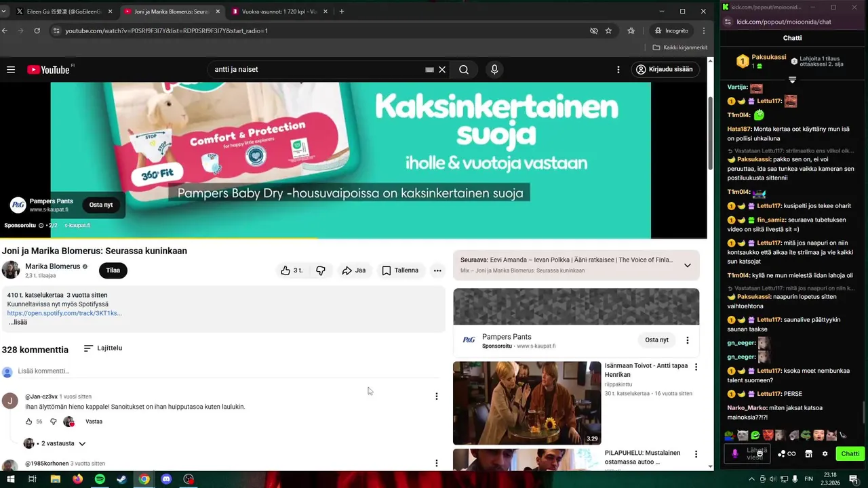Like the video with thumbs up
The width and height of the screenshot is (868, 488).
292,270
